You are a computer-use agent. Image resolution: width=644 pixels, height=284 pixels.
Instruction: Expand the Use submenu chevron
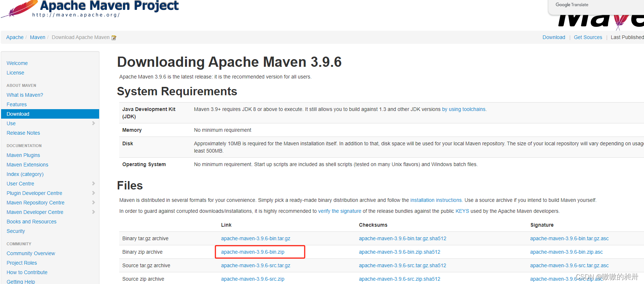coord(93,123)
